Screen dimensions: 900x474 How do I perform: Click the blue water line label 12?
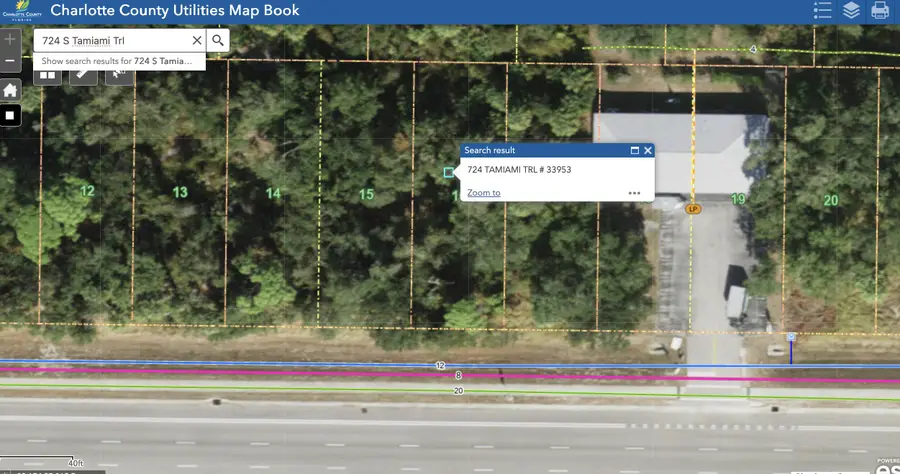tap(440, 366)
